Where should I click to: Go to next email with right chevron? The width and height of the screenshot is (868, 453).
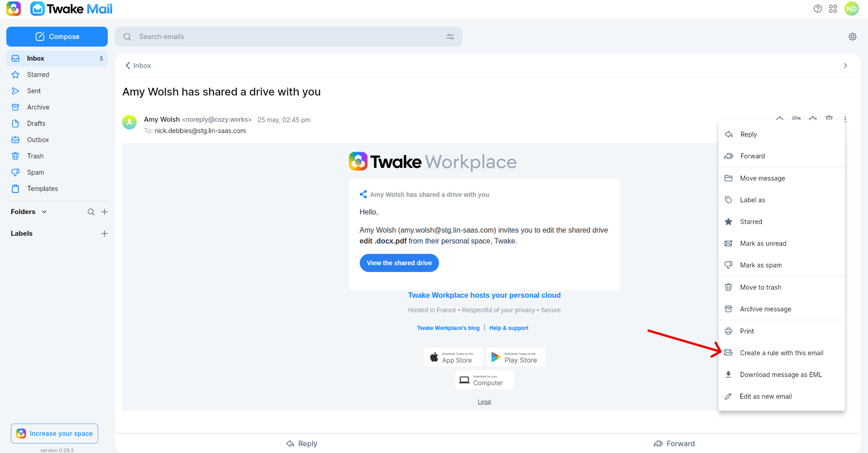pyautogui.click(x=845, y=66)
